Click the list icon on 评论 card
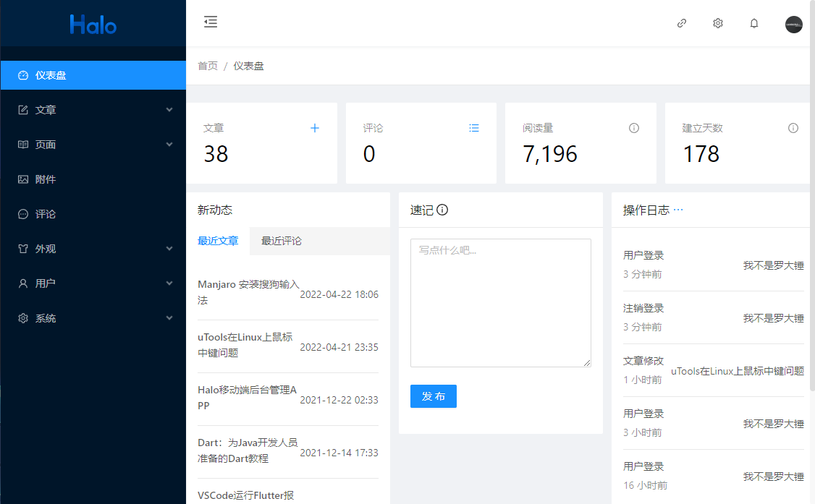The height and width of the screenshot is (504, 815). [x=474, y=128]
